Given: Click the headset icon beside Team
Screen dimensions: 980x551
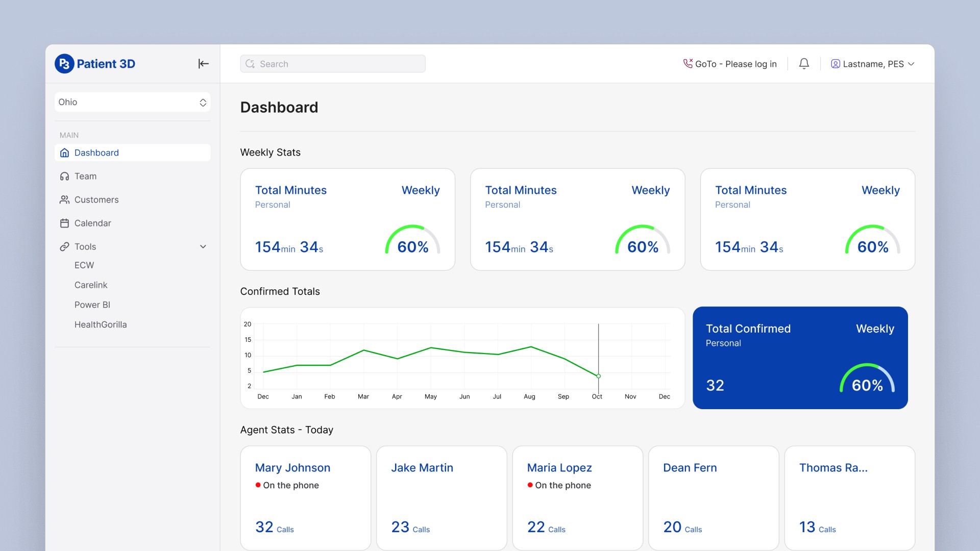Looking at the screenshot, I should click(64, 177).
